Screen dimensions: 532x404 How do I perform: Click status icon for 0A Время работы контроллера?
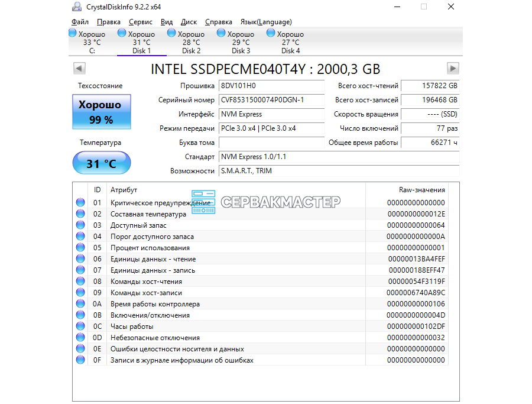[x=80, y=304]
